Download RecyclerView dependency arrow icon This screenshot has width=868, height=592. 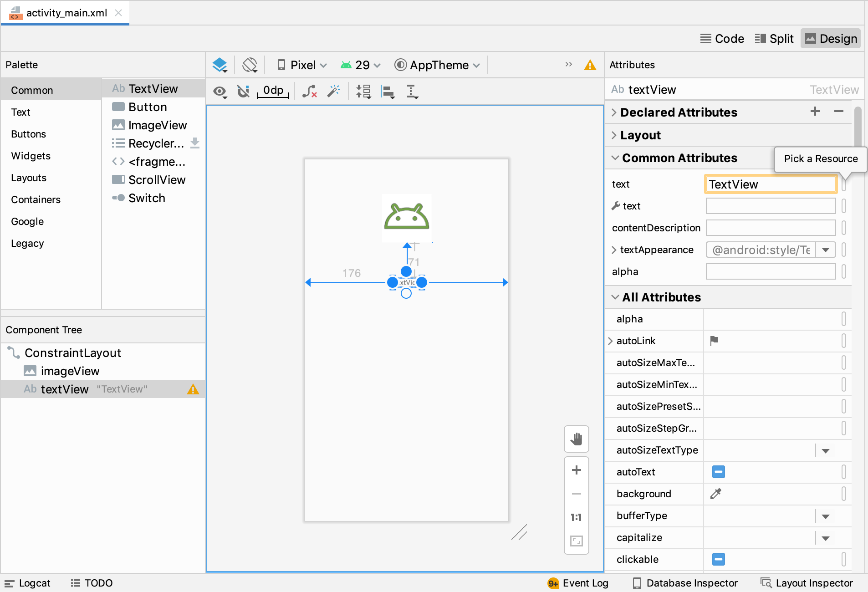(195, 143)
